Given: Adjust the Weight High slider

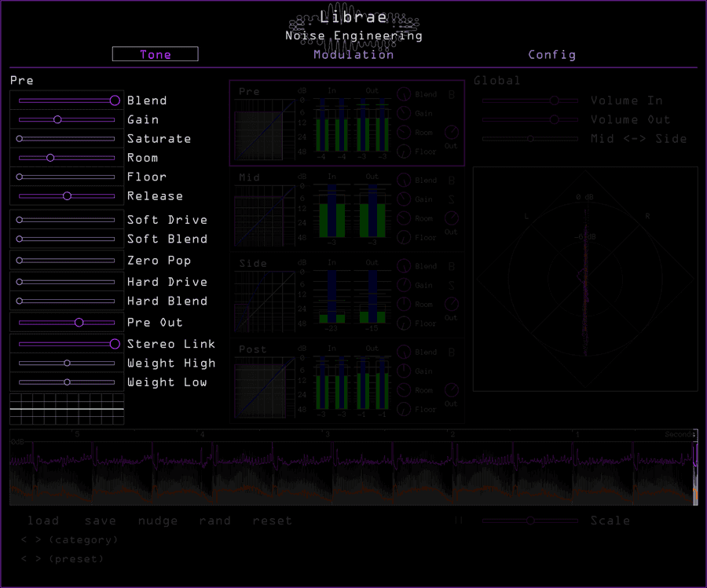Looking at the screenshot, I should [67, 363].
